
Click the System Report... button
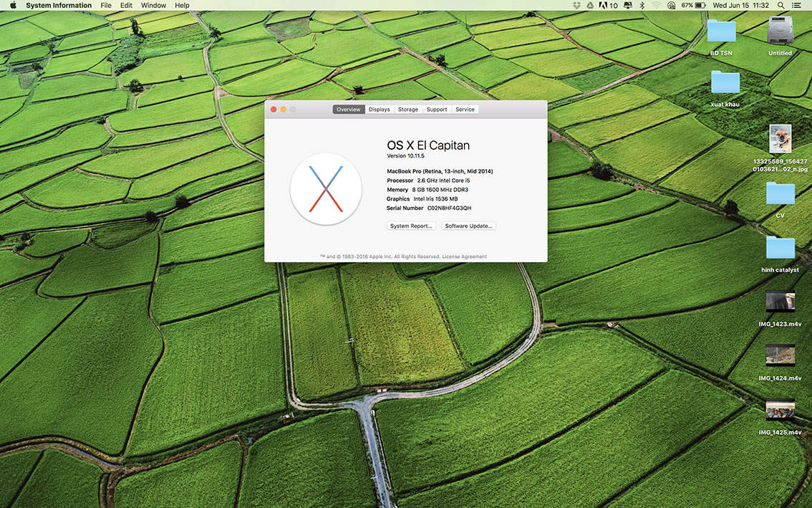[x=411, y=226]
